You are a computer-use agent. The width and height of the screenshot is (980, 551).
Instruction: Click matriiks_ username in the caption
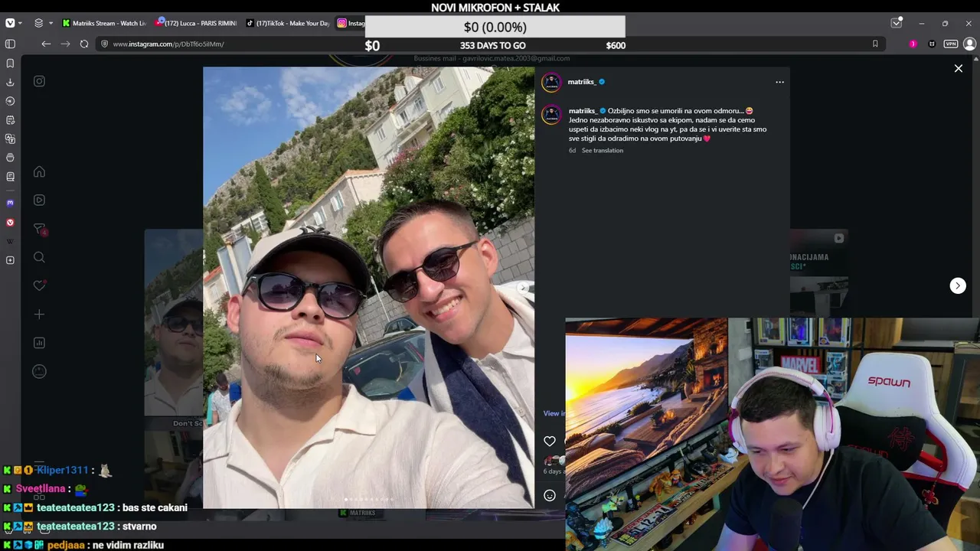pos(583,111)
